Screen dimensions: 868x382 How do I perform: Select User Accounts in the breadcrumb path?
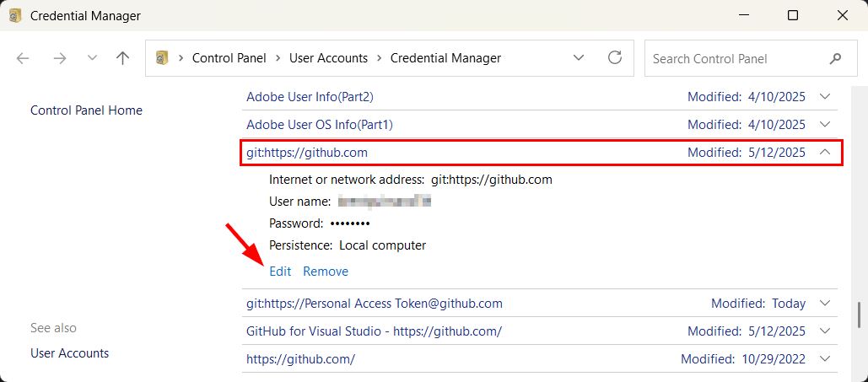[x=328, y=58]
